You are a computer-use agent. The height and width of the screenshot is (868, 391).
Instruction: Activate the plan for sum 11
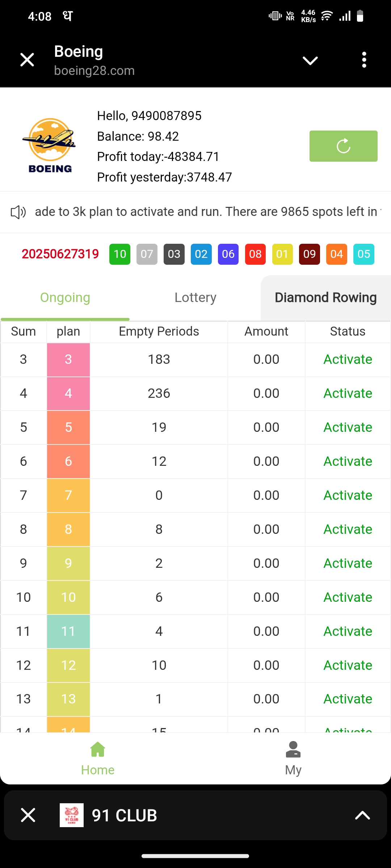tap(348, 631)
